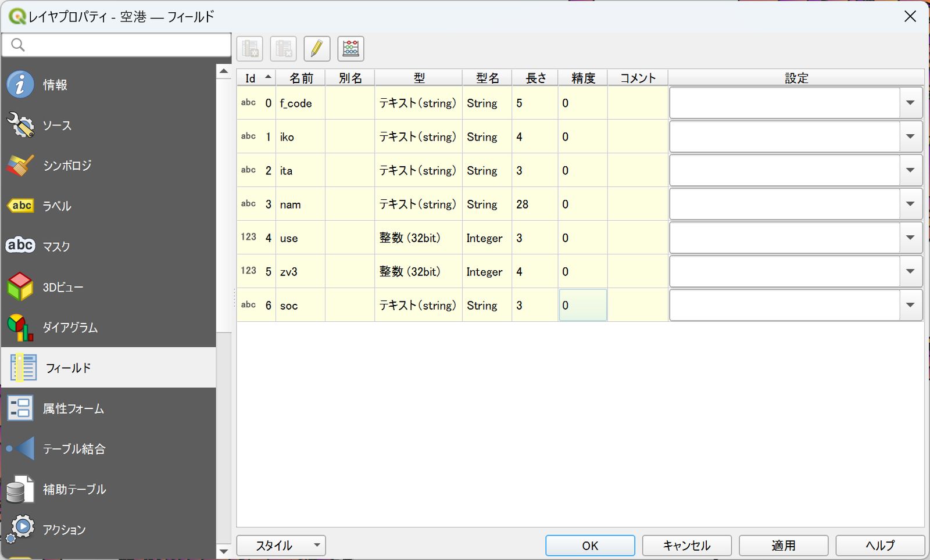
Task: Select the フィールド sidebar item
Action: pyautogui.click(x=108, y=368)
